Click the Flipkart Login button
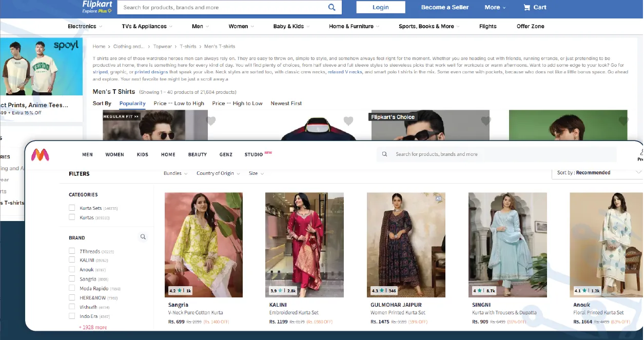This screenshot has height=340, width=644. pyautogui.click(x=380, y=7)
